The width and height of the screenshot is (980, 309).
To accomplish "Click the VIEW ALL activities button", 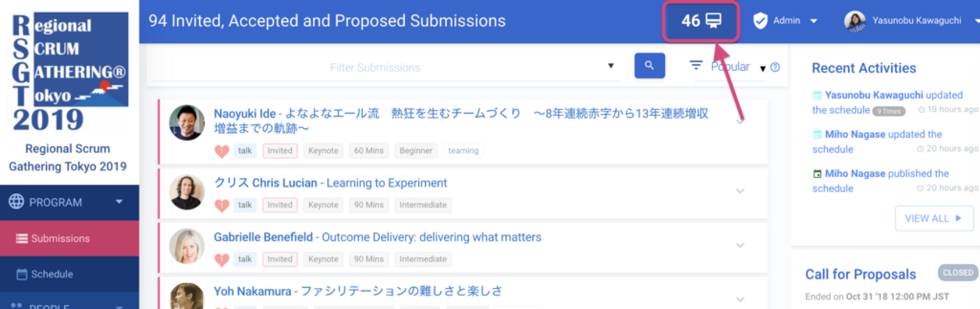I will coord(934,219).
